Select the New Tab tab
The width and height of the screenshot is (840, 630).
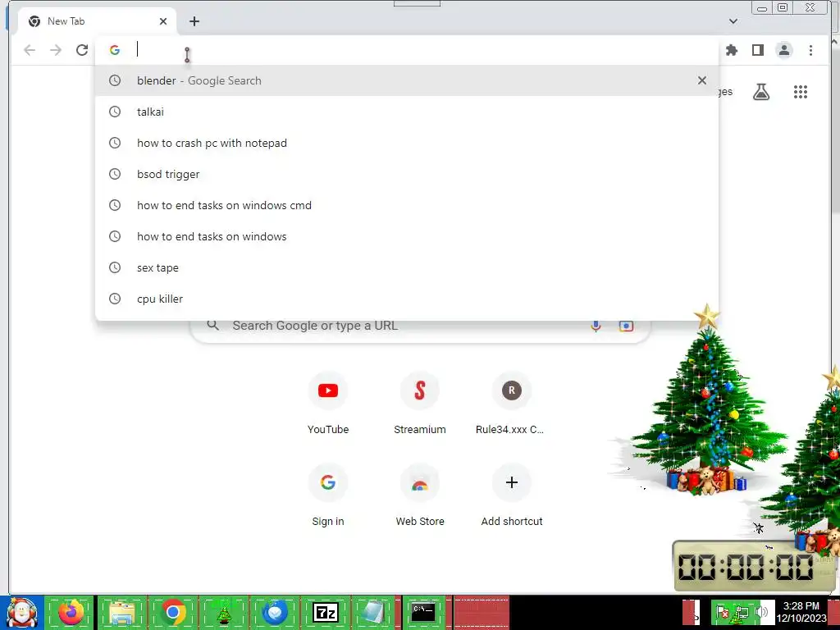click(x=97, y=21)
